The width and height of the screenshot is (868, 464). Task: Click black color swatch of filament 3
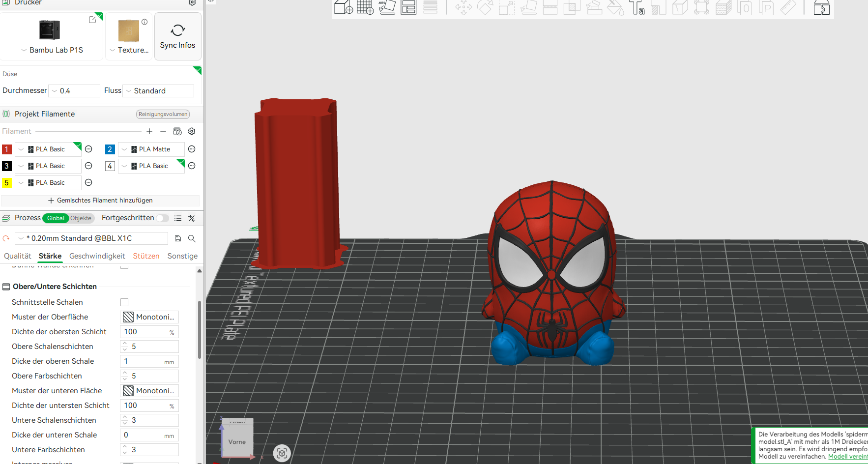tap(7, 166)
